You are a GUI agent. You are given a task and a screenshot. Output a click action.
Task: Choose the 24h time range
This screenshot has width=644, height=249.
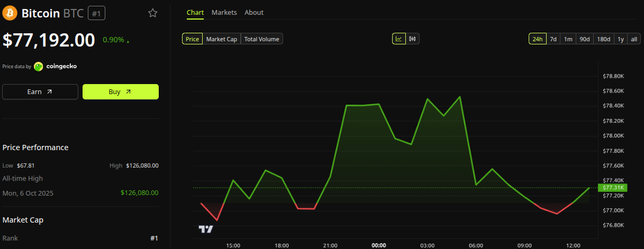click(x=538, y=39)
